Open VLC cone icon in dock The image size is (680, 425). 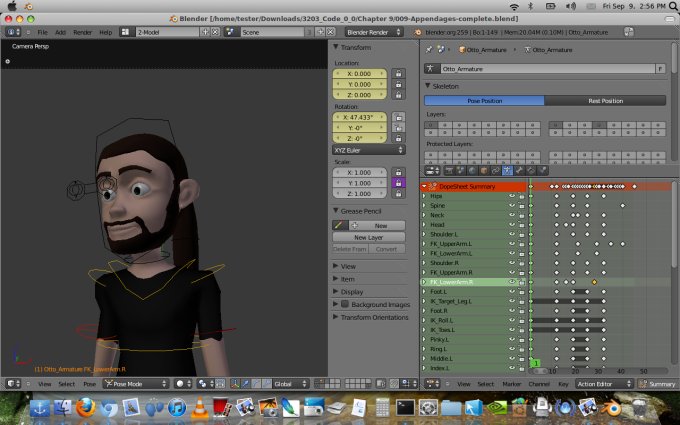pyautogui.click(x=200, y=408)
